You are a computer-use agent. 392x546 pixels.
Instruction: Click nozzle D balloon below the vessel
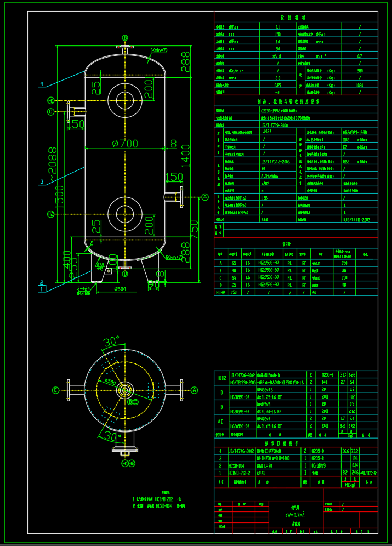click(x=125, y=274)
